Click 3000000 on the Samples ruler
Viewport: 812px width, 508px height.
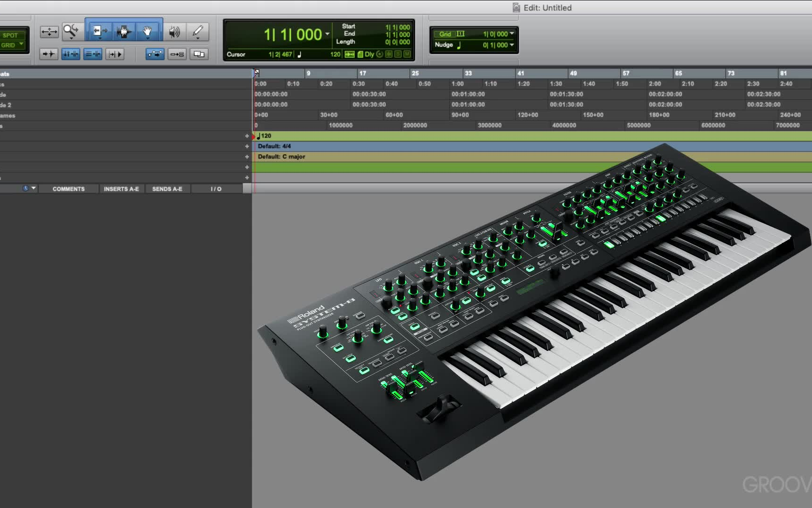(x=490, y=126)
